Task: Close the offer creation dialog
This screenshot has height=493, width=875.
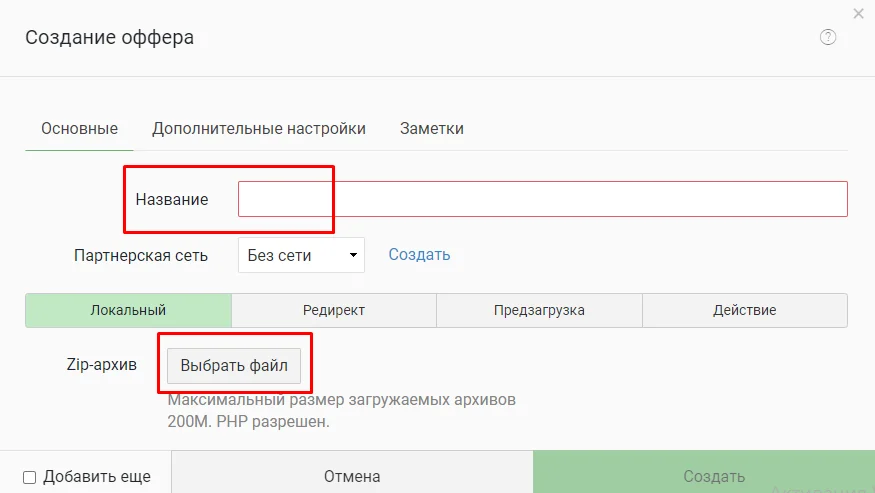Action: pyautogui.click(x=858, y=13)
